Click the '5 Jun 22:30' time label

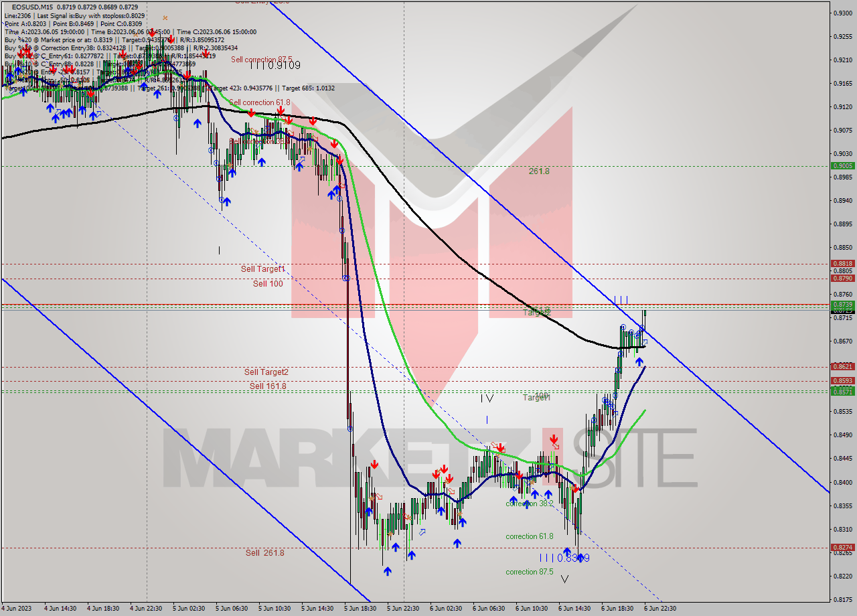[x=404, y=609]
